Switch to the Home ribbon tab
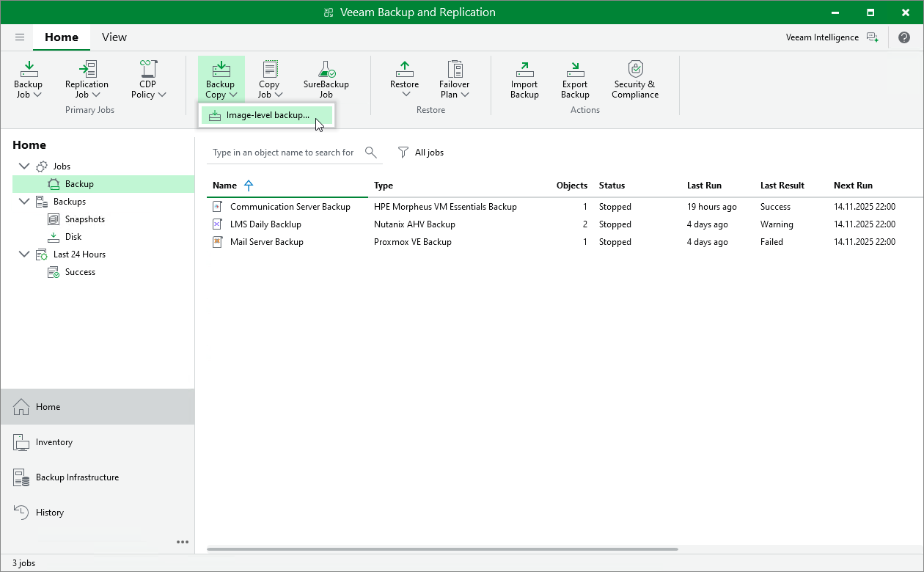 point(62,37)
